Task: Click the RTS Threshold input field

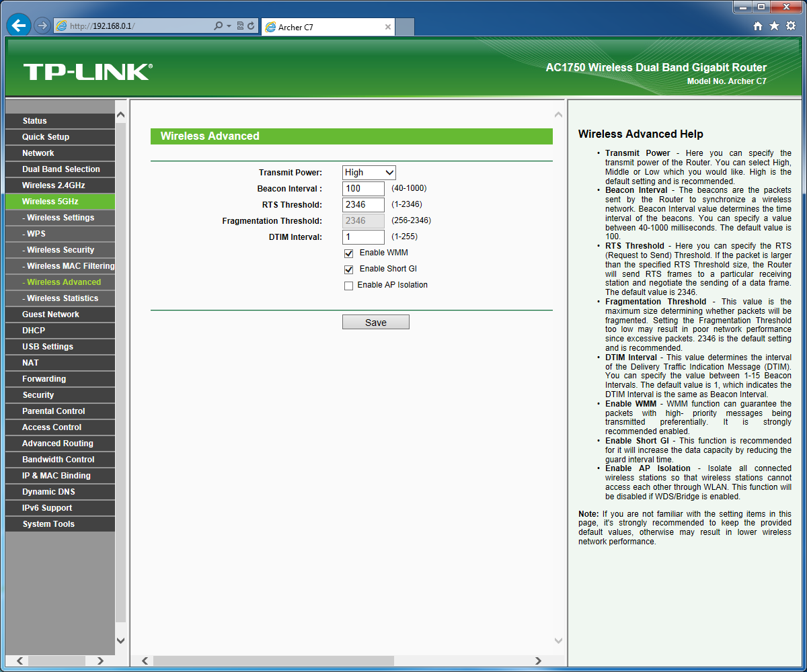Action: (363, 205)
